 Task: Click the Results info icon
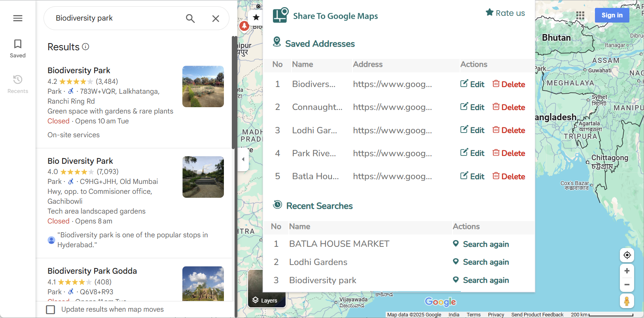click(85, 47)
